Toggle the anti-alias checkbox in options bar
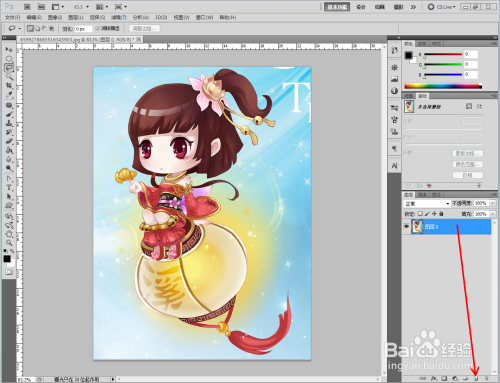Image resolution: width=500 pixels, height=383 pixels. [x=98, y=29]
